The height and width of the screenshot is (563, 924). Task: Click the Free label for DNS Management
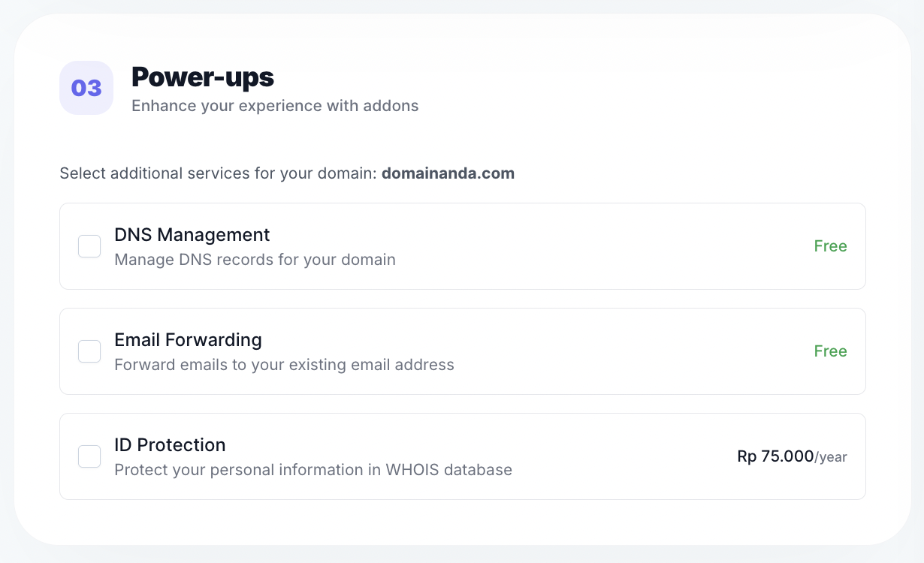[830, 246]
